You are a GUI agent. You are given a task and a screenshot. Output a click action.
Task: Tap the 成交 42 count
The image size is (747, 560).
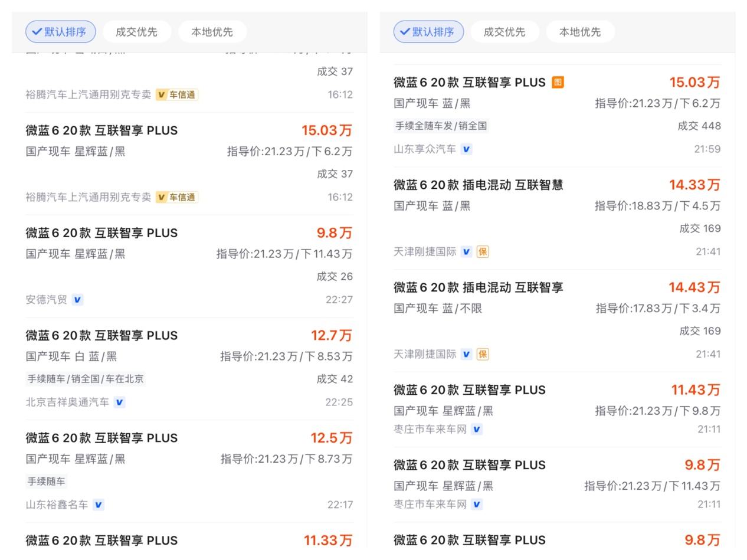(x=335, y=379)
